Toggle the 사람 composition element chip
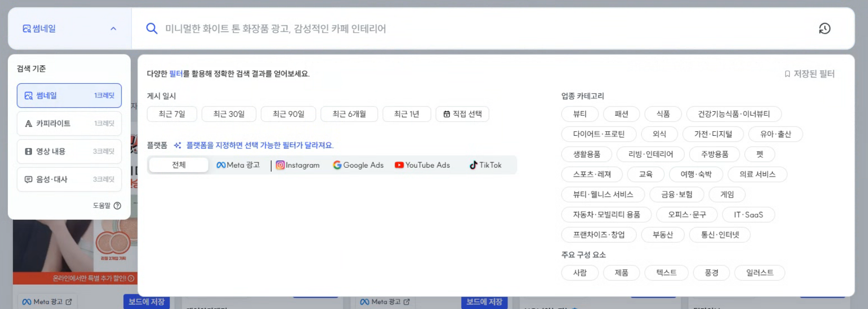The height and width of the screenshot is (309, 868). pyautogui.click(x=580, y=273)
